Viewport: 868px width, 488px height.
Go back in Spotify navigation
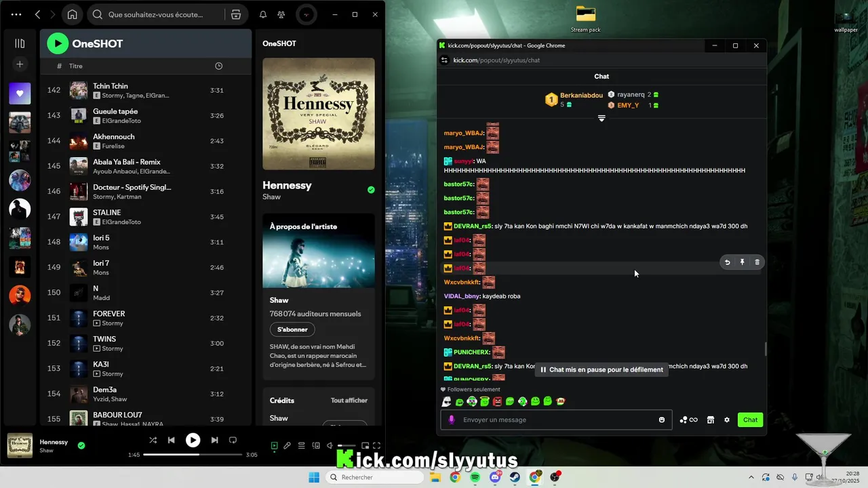[x=38, y=14]
